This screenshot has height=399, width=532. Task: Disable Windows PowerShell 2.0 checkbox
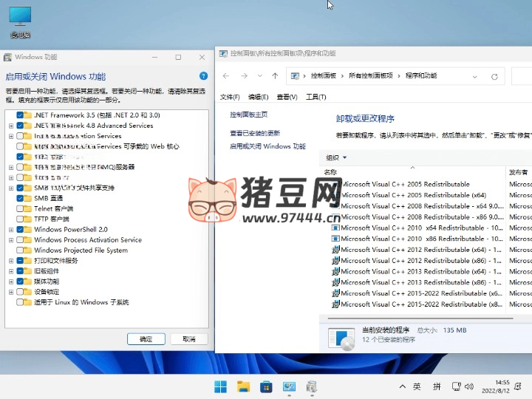pyautogui.click(x=20, y=230)
